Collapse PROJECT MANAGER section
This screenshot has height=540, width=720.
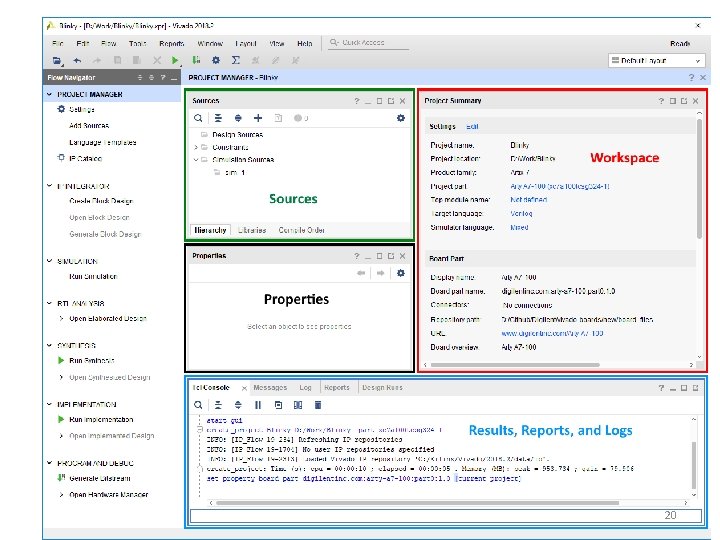50,94
